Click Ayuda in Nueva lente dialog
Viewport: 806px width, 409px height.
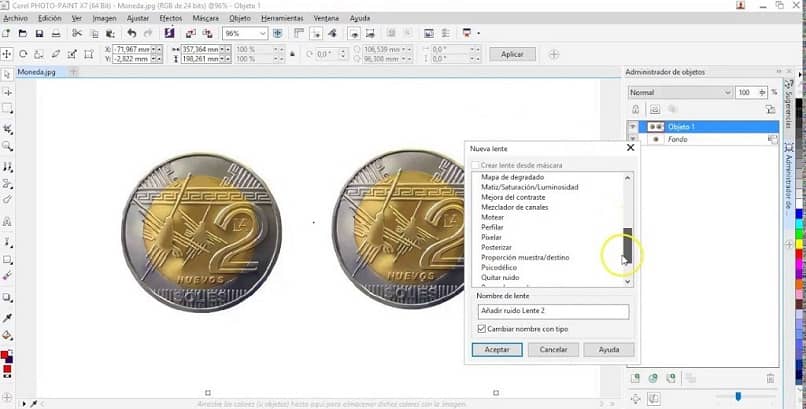(609, 349)
